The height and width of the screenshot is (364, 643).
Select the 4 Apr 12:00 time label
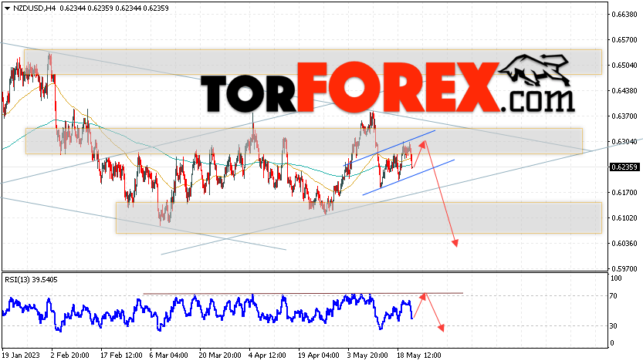(267, 355)
